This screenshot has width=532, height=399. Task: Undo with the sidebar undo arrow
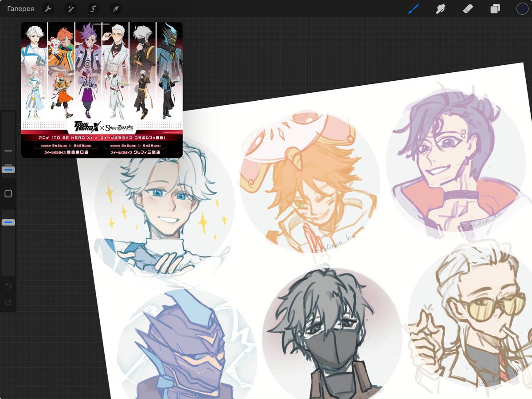click(8, 286)
